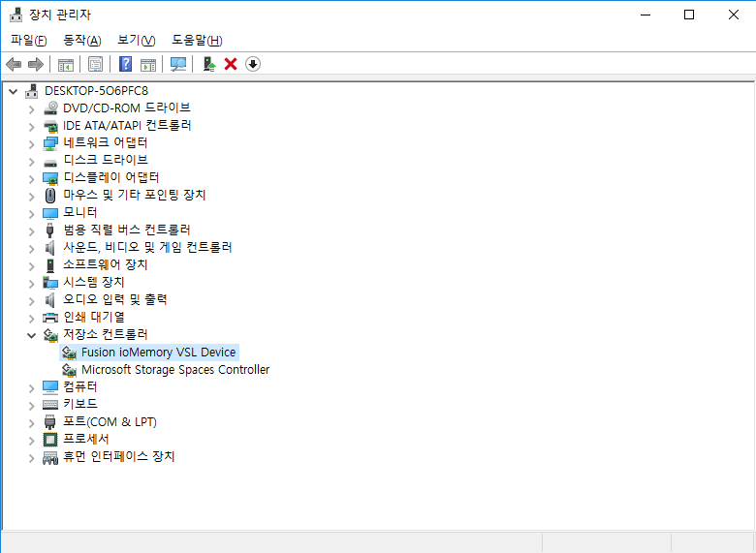
Task: Select the DESKTOP-5O6PFC8 computer name
Action: click(96, 91)
